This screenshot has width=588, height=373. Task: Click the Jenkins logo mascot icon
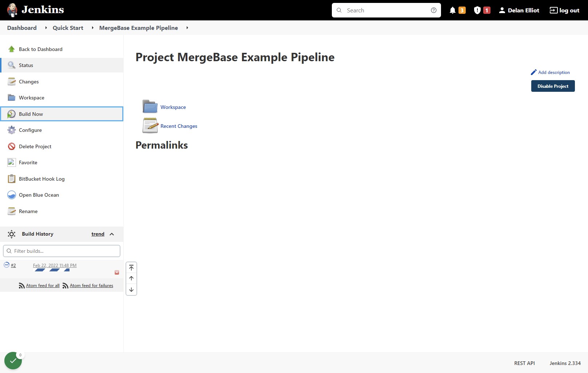tap(12, 10)
